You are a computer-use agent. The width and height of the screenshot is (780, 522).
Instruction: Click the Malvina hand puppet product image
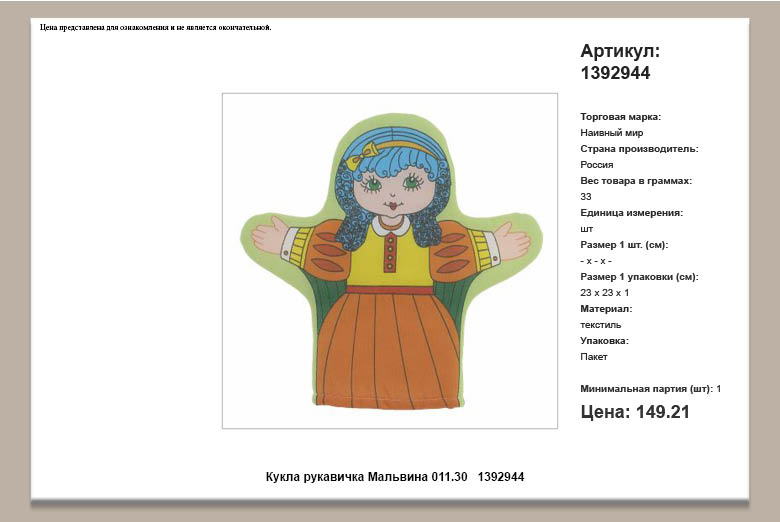click(x=390, y=261)
